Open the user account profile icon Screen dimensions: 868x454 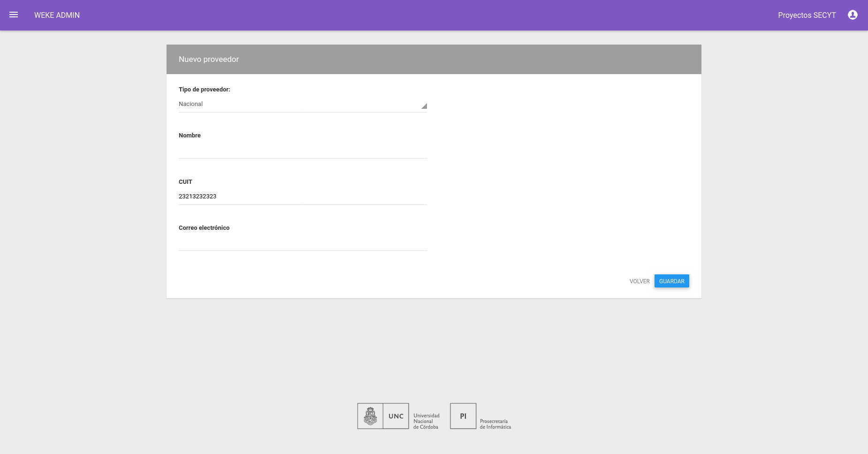pos(853,15)
